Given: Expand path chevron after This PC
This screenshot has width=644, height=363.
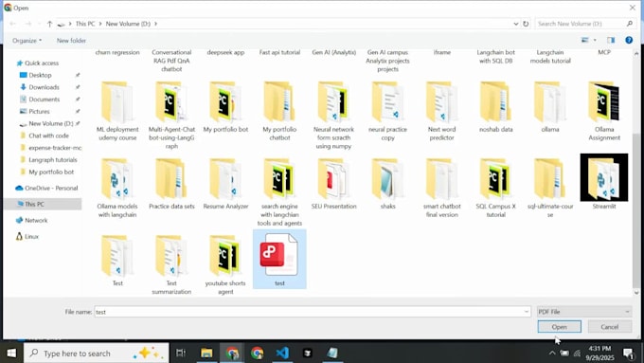Looking at the screenshot, I should pos(100,24).
